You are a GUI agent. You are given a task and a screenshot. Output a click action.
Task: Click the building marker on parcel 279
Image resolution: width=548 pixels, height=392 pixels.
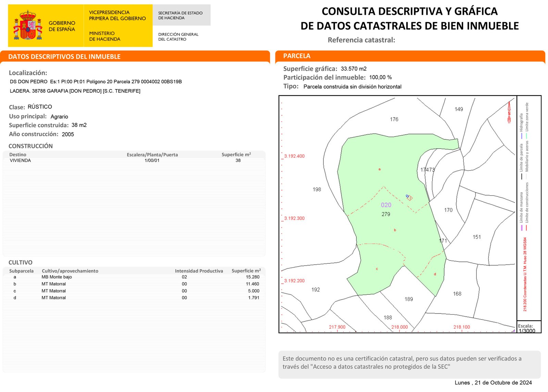click(x=409, y=198)
